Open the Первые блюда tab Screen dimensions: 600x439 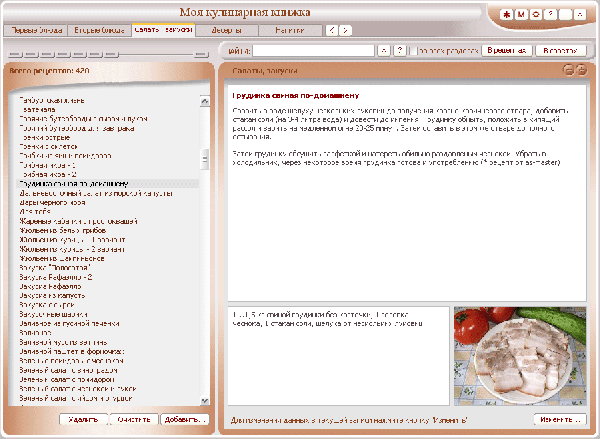36,30
